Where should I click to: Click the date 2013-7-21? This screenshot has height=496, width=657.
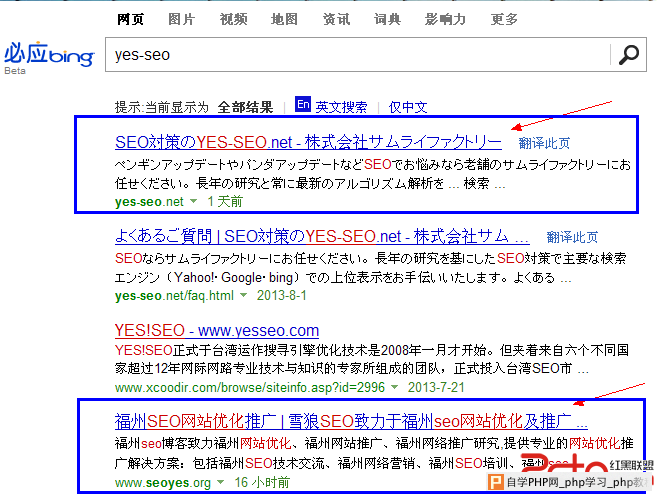(436, 387)
